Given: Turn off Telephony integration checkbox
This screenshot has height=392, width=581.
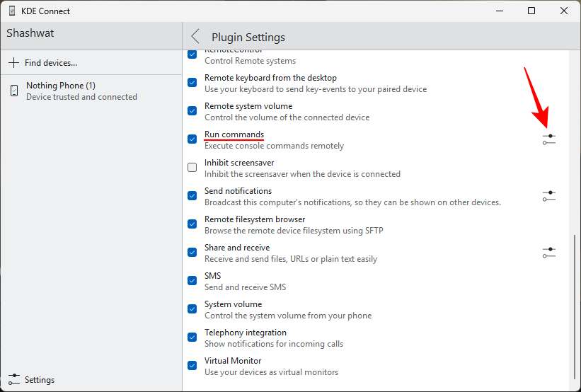Looking at the screenshot, I should click(192, 338).
